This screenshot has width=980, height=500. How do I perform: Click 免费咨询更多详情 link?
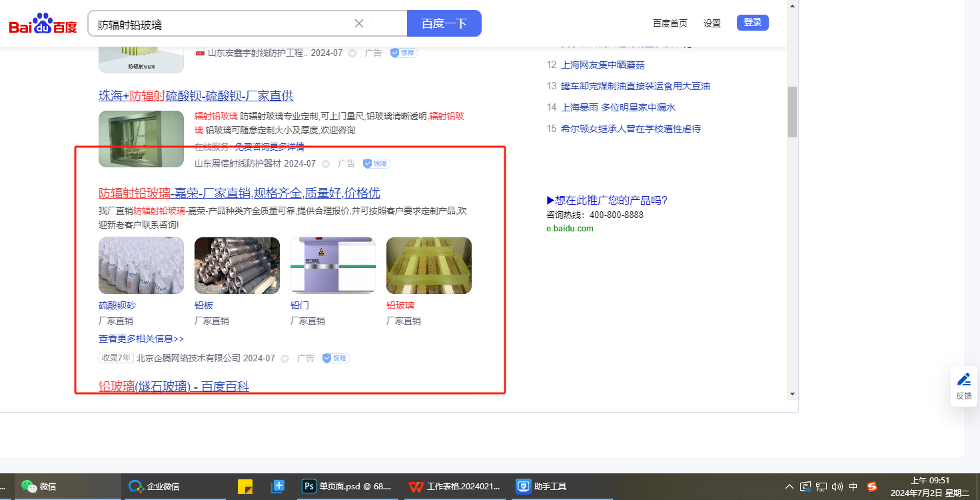click(270, 147)
